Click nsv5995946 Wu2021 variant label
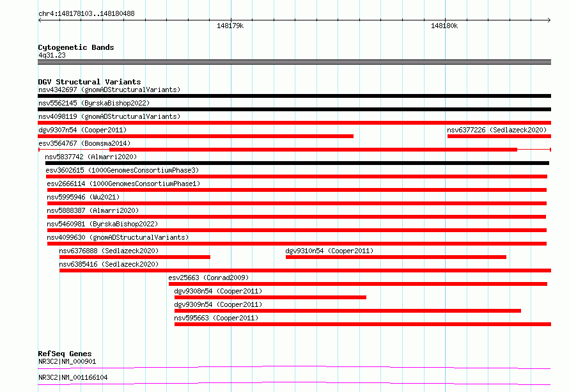Screen dimensions: 569x392 click(x=83, y=197)
